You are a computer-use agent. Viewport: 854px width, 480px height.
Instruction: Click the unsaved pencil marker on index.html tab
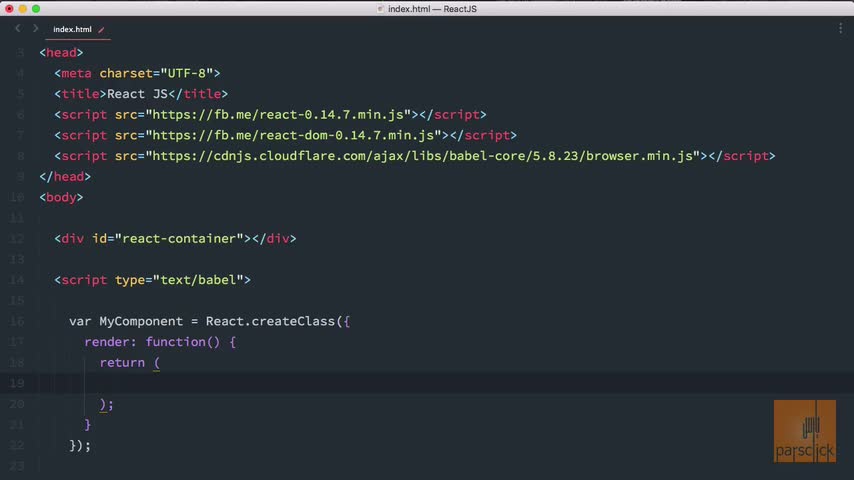101,29
